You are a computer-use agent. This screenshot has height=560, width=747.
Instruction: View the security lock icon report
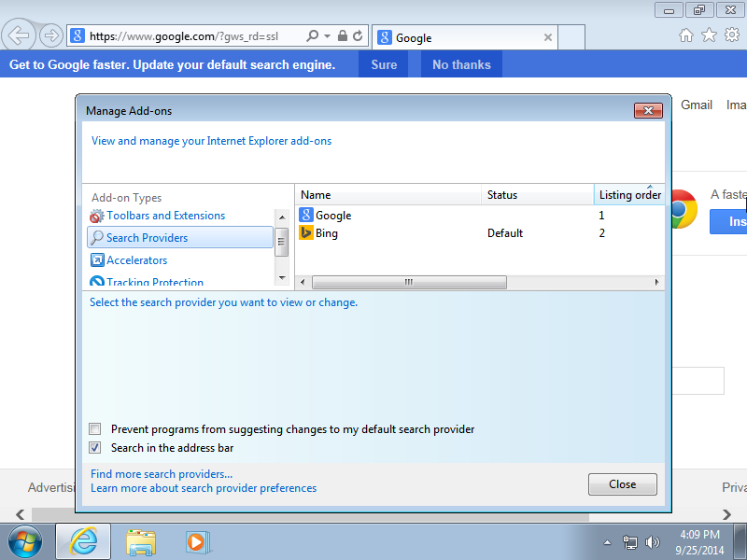pos(342,35)
